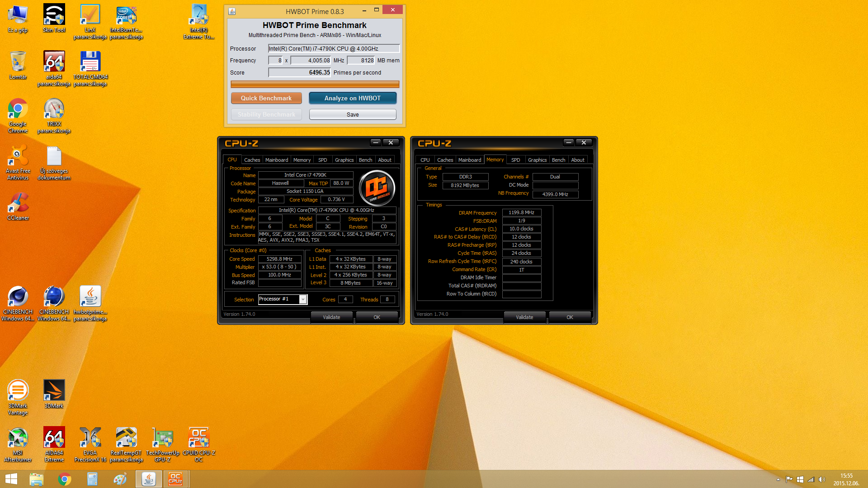Switch to Java HWBOT Prime taskbar button
Screen dimensions: 868x488
pos(149,479)
